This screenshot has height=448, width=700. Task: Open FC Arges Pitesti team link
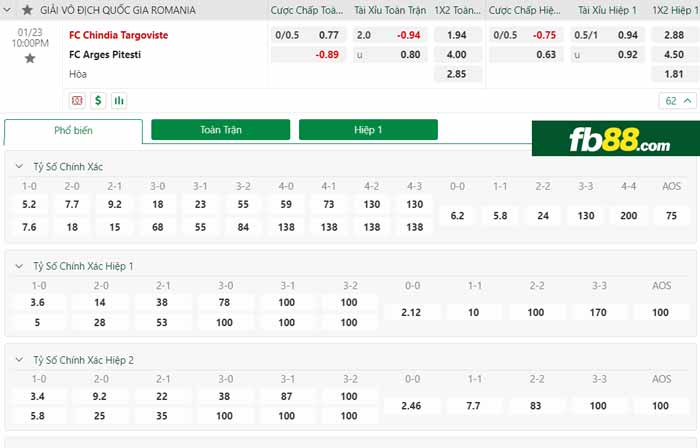[x=105, y=54]
